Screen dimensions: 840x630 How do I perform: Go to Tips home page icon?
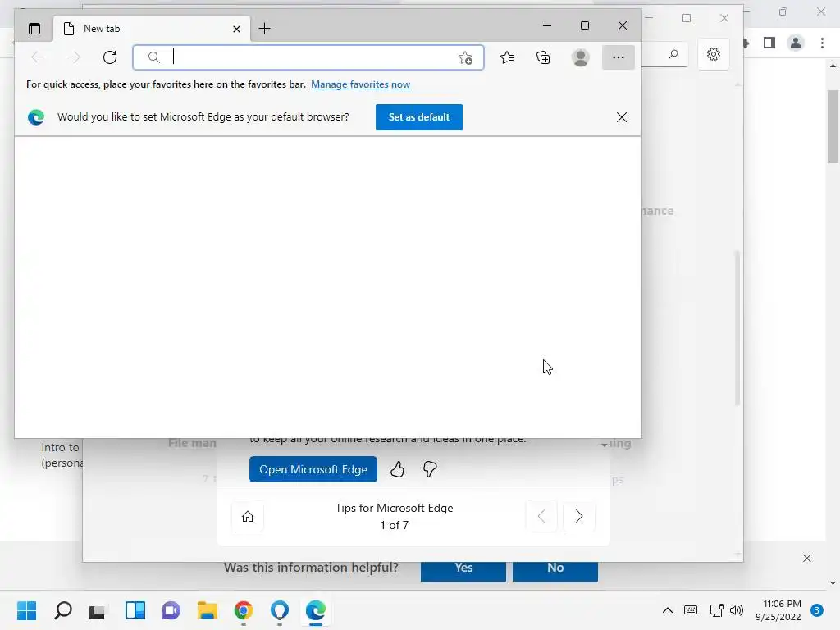click(248, 517)
